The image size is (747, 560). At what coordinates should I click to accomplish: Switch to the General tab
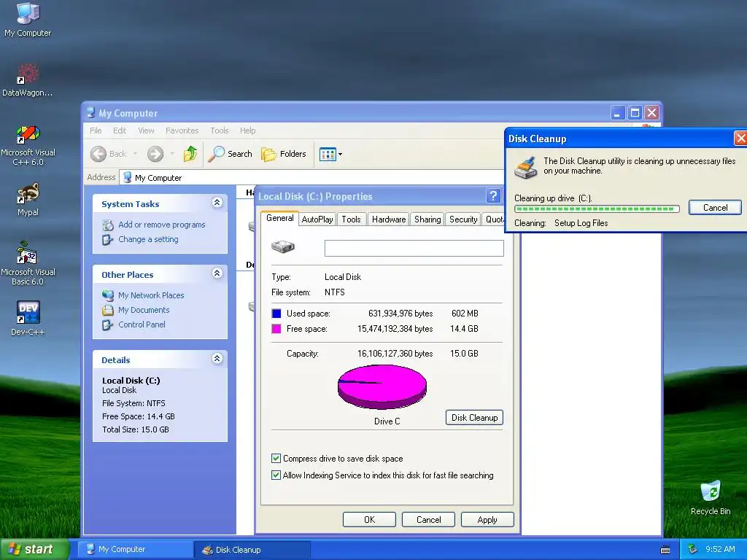coord(279,218)
